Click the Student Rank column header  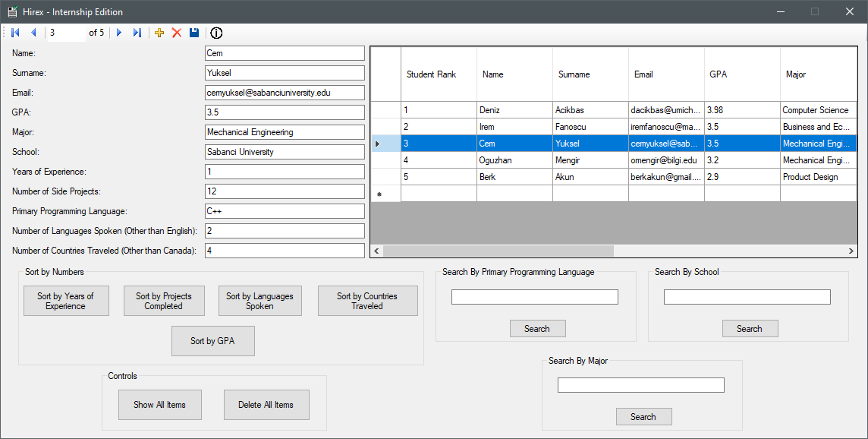(x=439, y=74)
